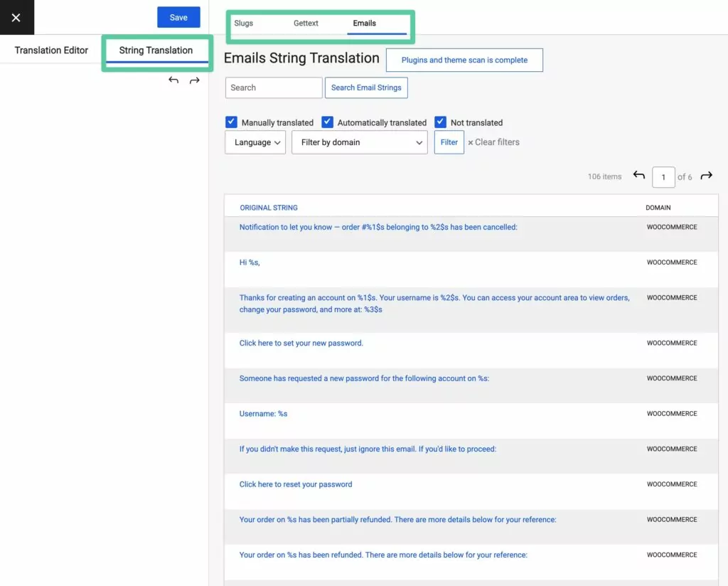Click into the Search text field
The width and height of the screenshot is (728, 586).
[x=274, y=87]
